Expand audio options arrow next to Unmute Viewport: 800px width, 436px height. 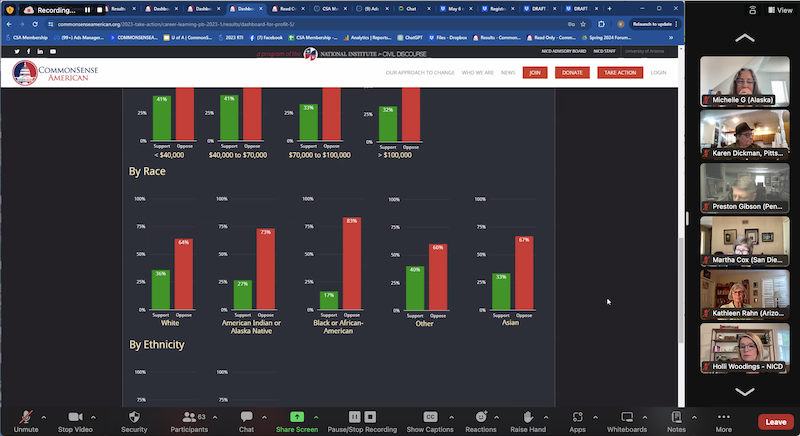click(44, 416)
